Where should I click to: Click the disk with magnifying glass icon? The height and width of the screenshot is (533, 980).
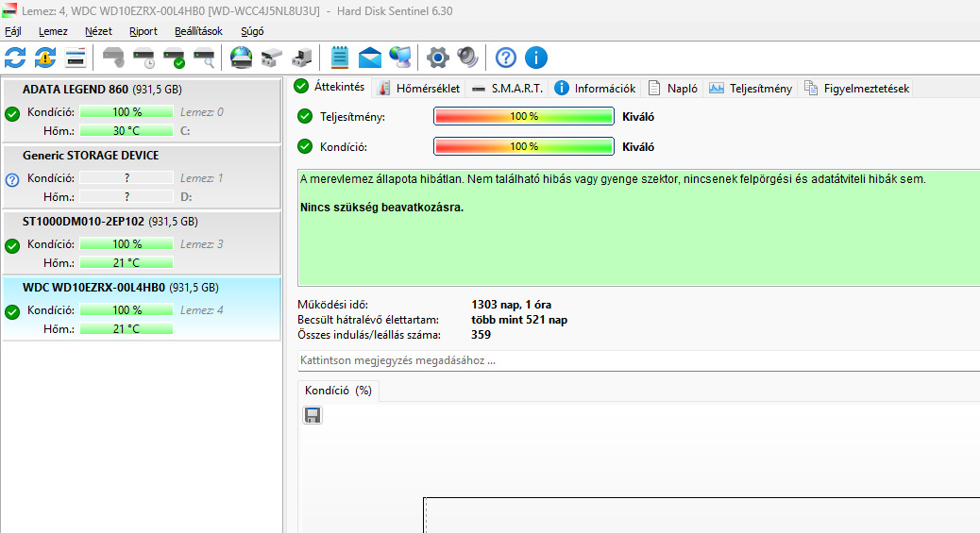pyautogui.click(x=204, y=58)
